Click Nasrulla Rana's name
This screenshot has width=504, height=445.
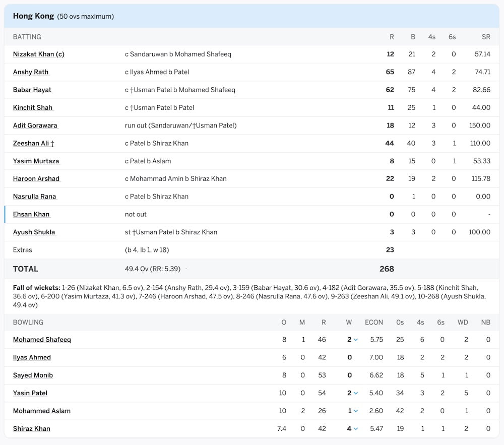point(34,197)
